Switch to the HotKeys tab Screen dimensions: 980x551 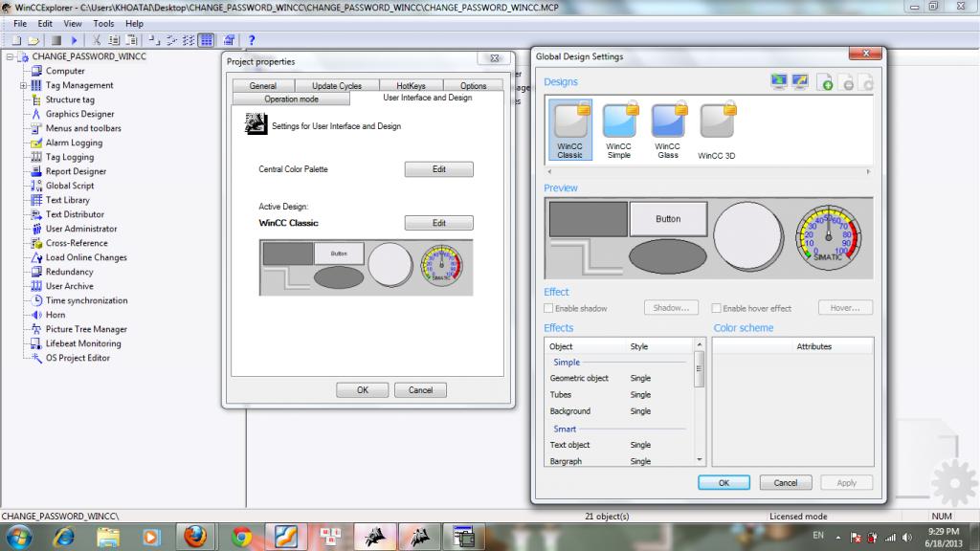411,86
